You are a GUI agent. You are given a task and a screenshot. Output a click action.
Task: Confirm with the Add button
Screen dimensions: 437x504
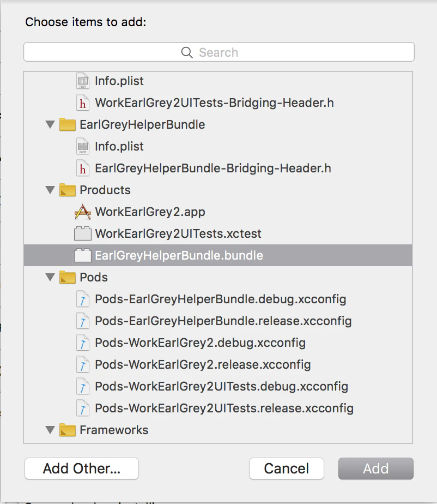[376, 469]
